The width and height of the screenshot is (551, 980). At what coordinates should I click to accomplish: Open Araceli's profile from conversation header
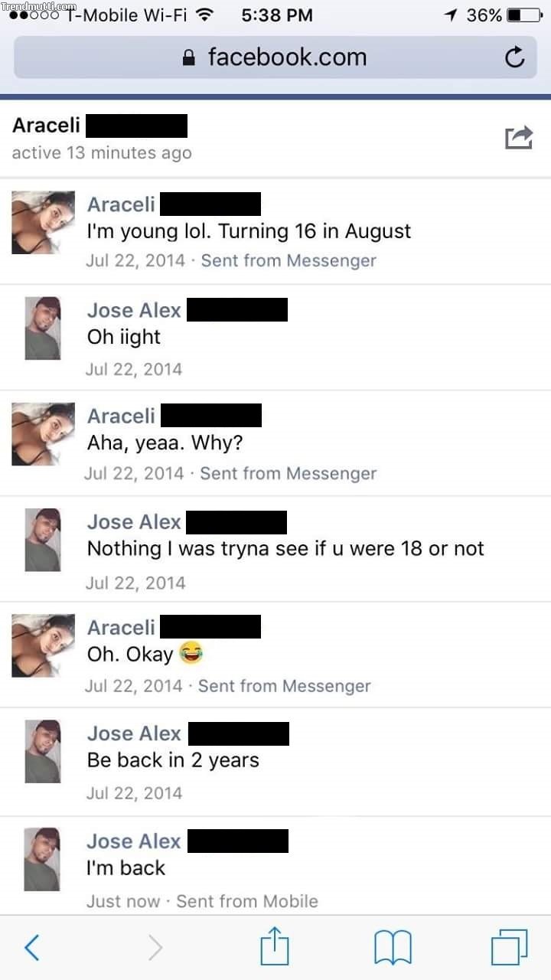pos(46,126)
